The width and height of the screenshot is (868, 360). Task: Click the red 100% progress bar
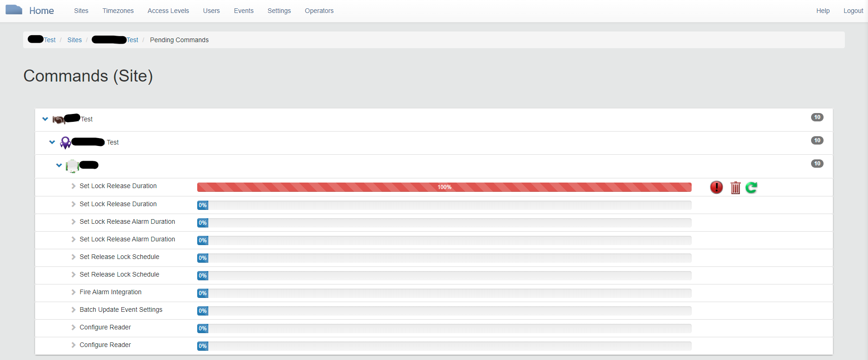click(x=444, y=187)
